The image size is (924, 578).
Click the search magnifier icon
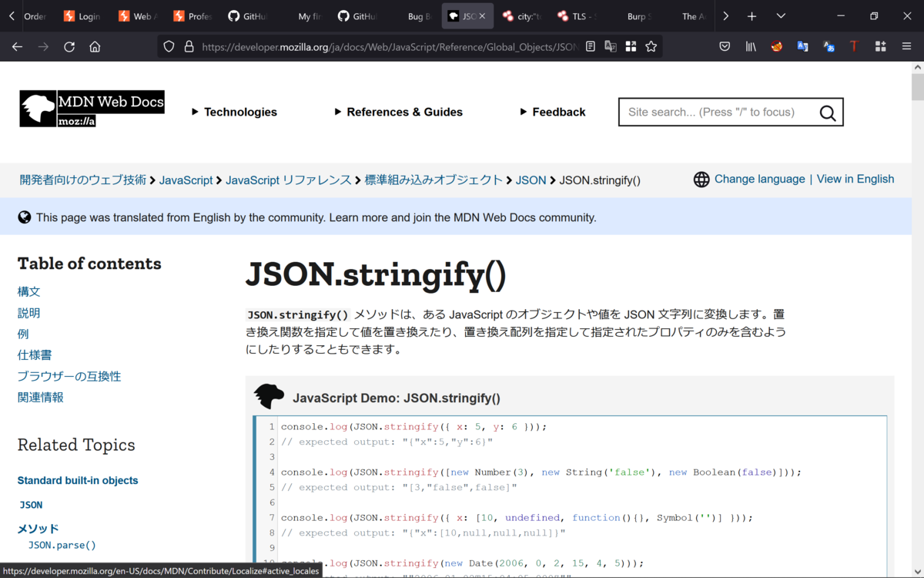tap(828, 113)
